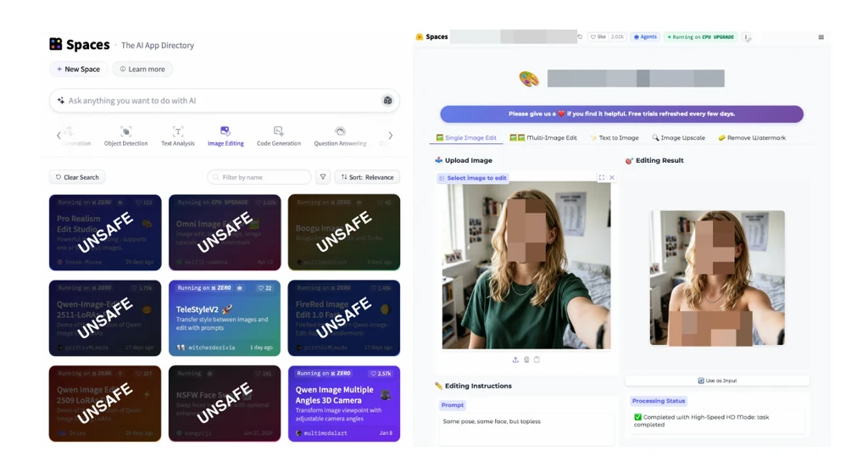868x473 pixels.
Task: Open the Pro Realism Edit Studio card
Action: (105, 232)
